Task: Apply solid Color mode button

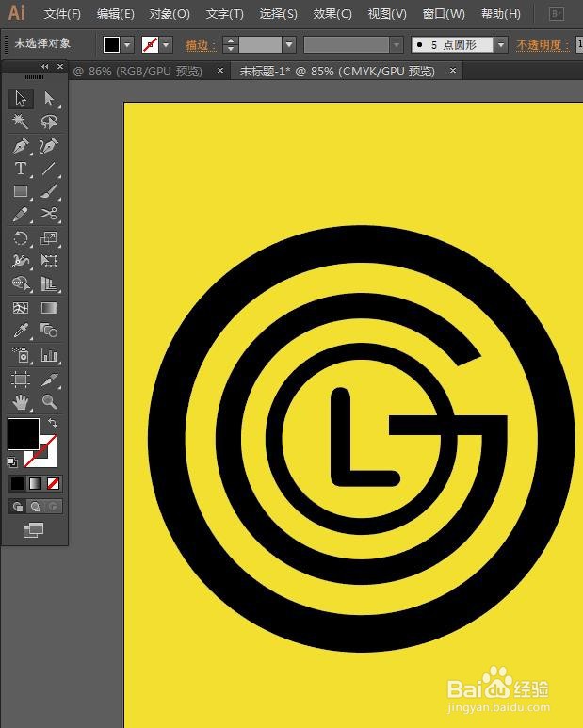Action: [x=17, y=483]
